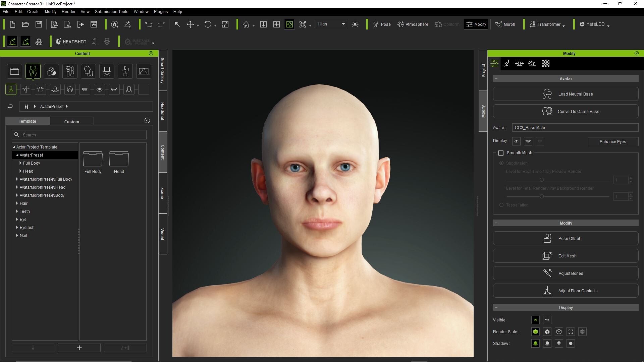Select the Scale tool in the toolbar

tap(225, 24)
